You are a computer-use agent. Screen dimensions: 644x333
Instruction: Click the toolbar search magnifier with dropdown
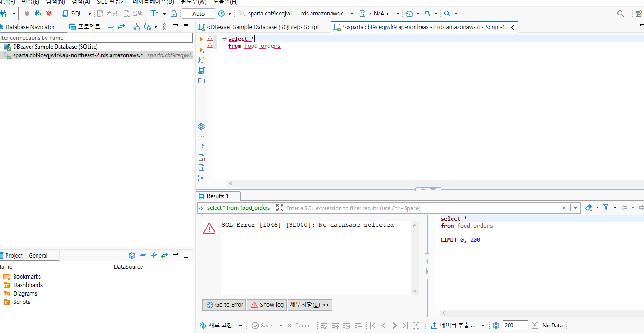pos(447,14)
